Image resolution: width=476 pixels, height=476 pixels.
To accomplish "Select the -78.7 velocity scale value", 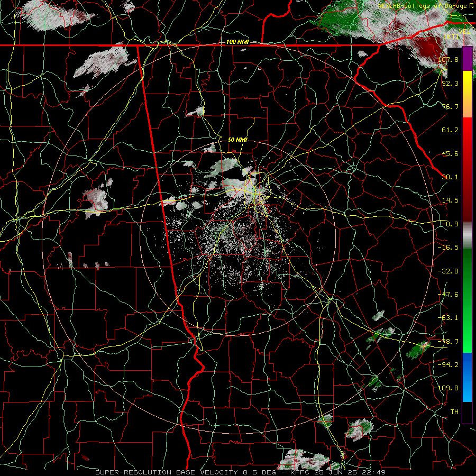I will point(448,341).
